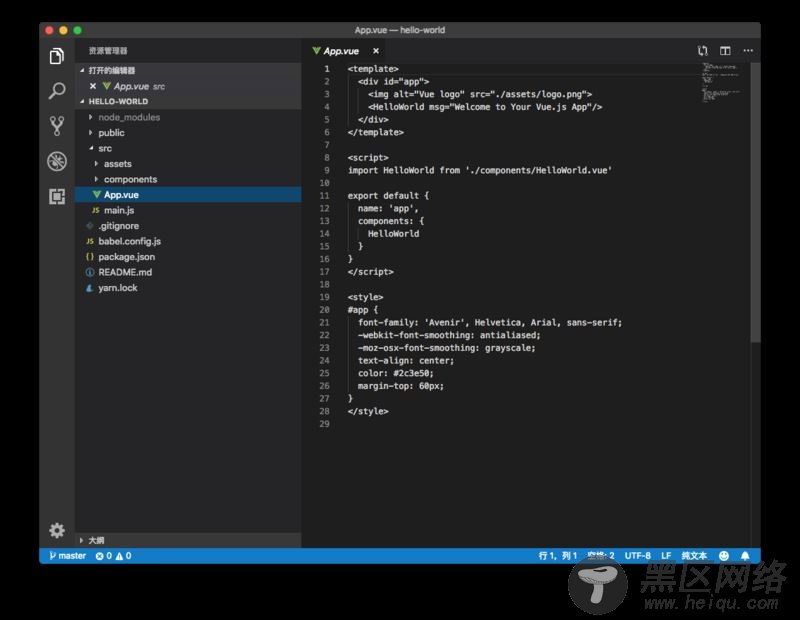The width and height of the screenshot is (800, 620).
Task: Split the editor with the split icon
Action: click(725, 51)
